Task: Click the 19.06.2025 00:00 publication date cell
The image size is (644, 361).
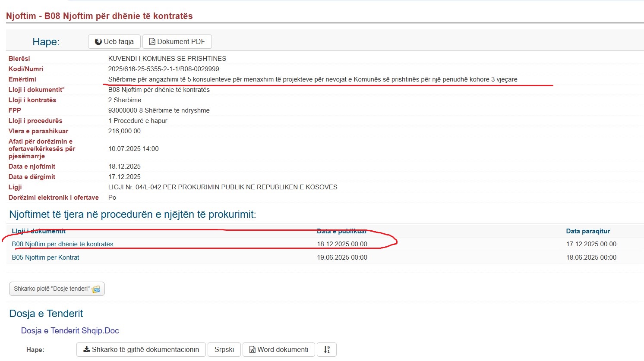Action: [342, 257]
